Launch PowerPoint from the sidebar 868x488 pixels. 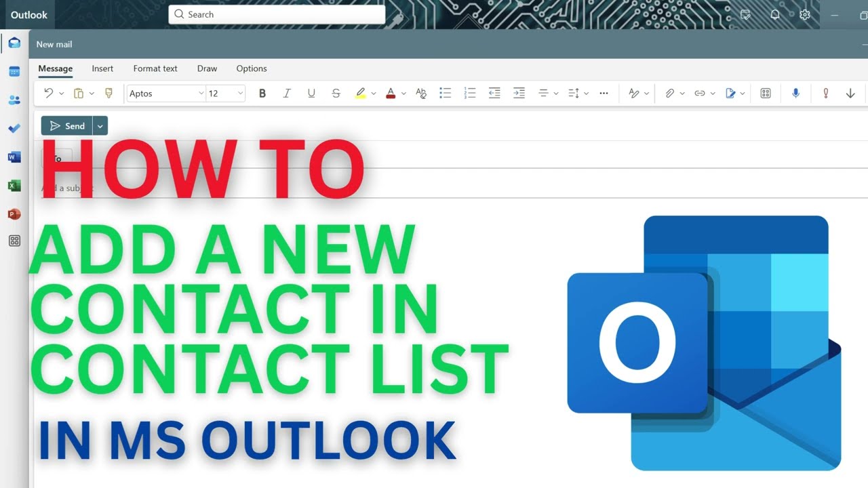[14, 214]
